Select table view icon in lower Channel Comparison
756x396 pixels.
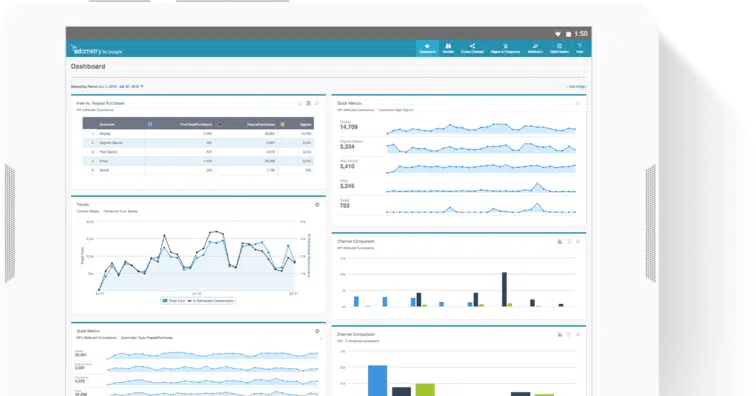click(569, 334)
